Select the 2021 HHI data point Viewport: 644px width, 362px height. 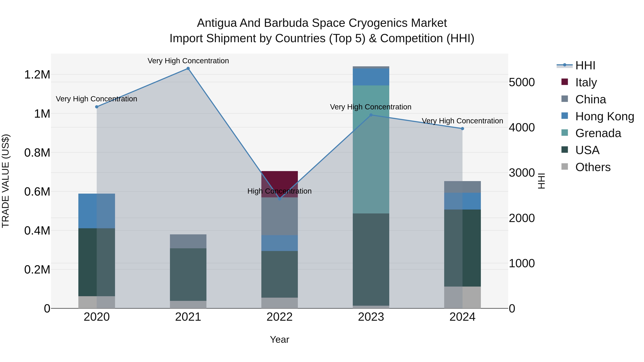[188, 68]
